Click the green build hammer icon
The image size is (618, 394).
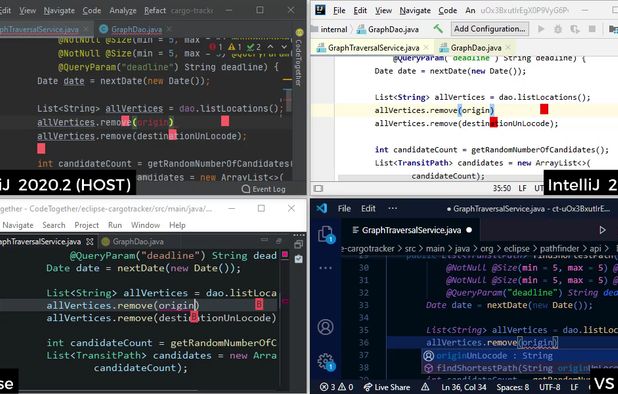pyautogui.click(x=438, y=28)
